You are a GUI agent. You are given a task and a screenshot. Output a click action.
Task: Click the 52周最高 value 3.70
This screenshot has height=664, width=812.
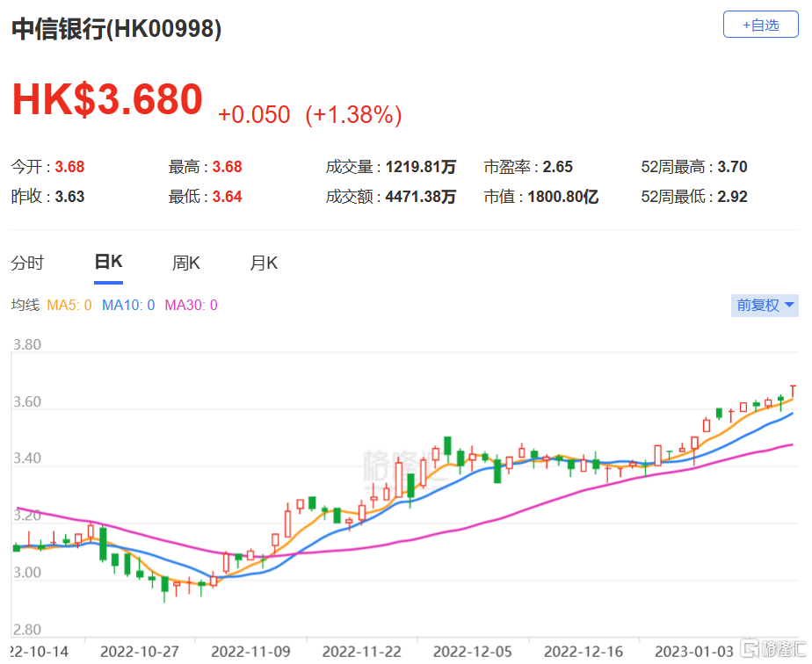732,167
